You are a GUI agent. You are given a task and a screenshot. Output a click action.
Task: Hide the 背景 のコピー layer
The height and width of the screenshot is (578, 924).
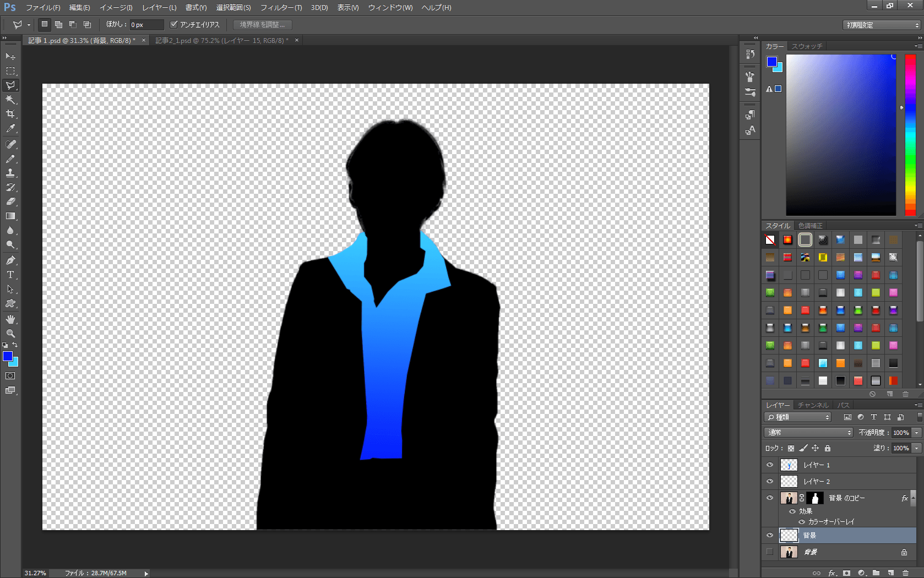[x=770, y=498]
